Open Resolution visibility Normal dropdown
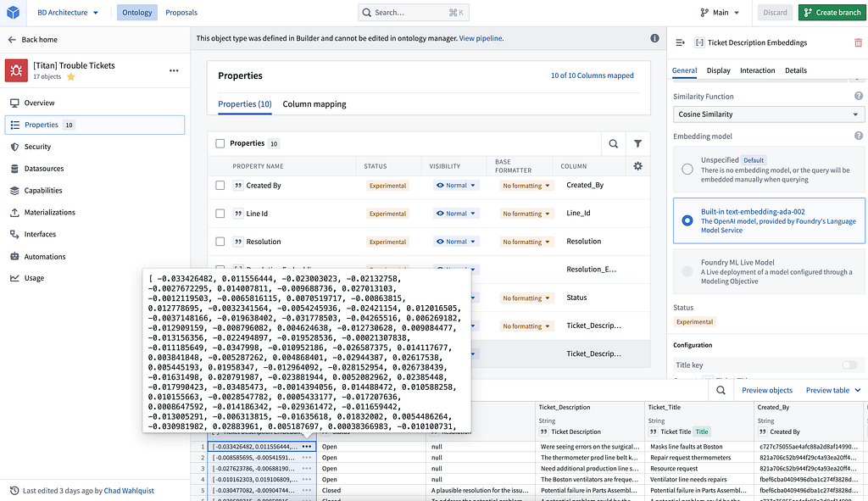This screenshot has width=868, height=501. click(x=456, y=242)
